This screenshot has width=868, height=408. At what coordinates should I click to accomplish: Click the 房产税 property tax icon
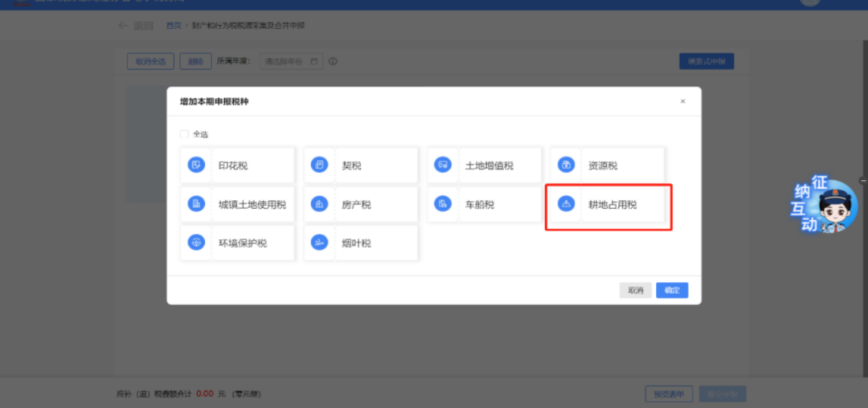[319, 204]
